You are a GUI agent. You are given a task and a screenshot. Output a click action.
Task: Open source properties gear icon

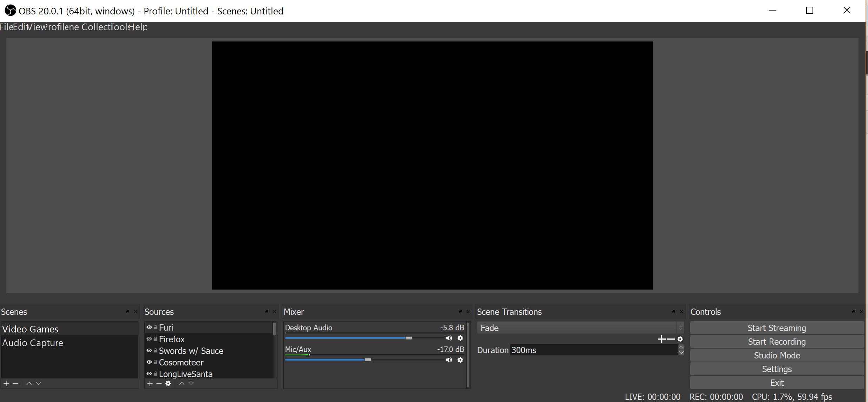point(168,383)
